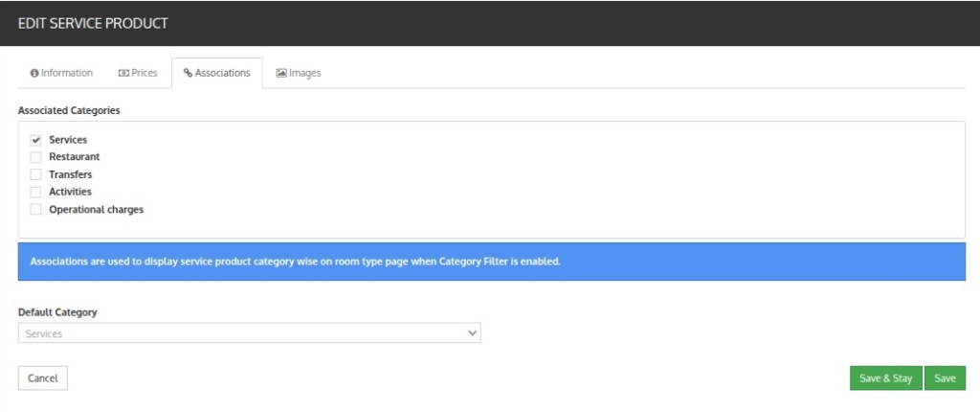The image size is (980, 412).
Task: Click the Operational charges label
Action: (97, 209)
